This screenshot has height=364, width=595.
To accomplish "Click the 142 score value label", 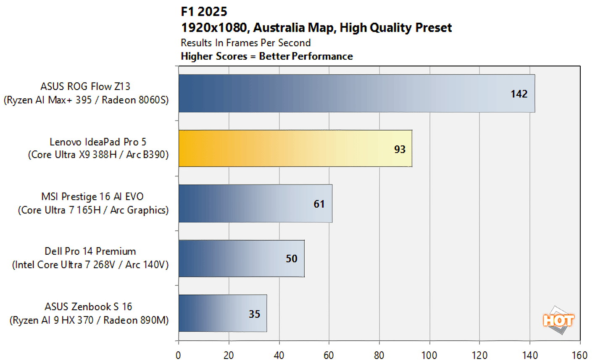I will pyautogui.click(x=519, y=94).
